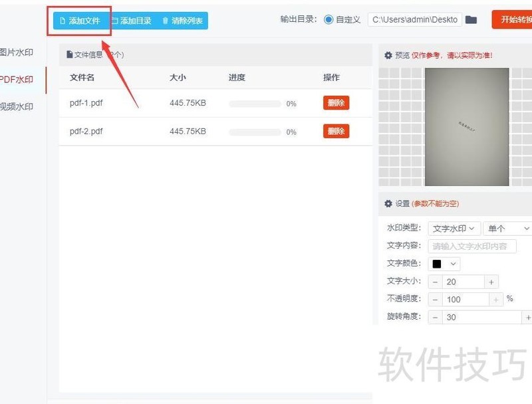This screenshot has width=532, height=404.
Task: Click the 预览 preview gear icon
Action: [x=389, y=56]
